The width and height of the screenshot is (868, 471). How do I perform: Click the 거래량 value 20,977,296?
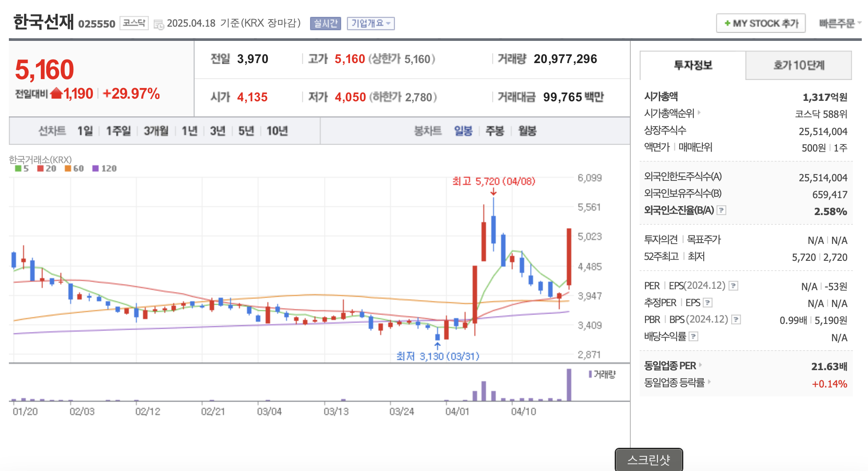coord(565,59)
